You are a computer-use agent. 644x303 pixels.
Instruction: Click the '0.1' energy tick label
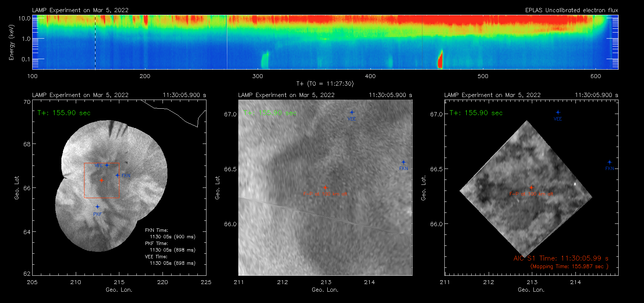click(26, 59)
